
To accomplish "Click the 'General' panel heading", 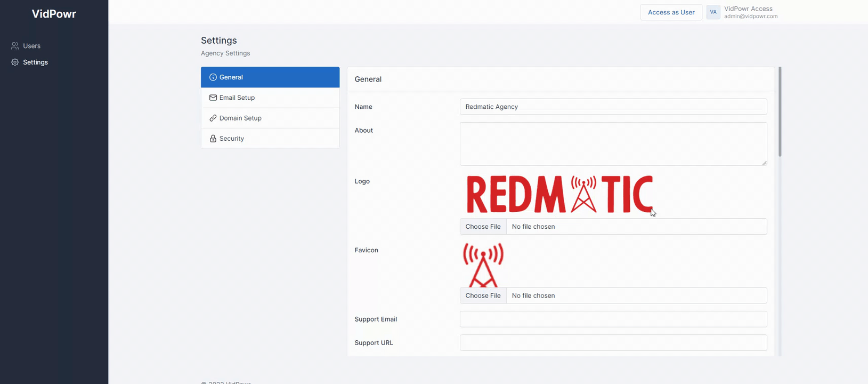I will point(368,79).
